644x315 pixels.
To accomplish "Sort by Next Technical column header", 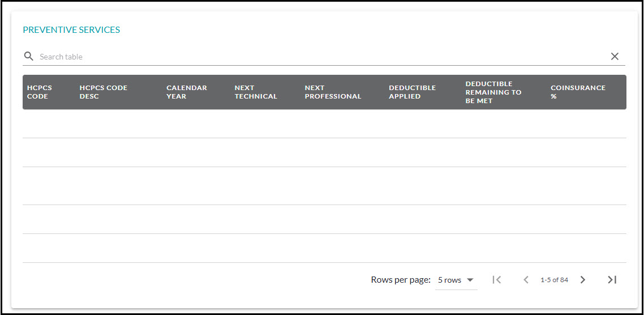I will (x=256, y=92).
